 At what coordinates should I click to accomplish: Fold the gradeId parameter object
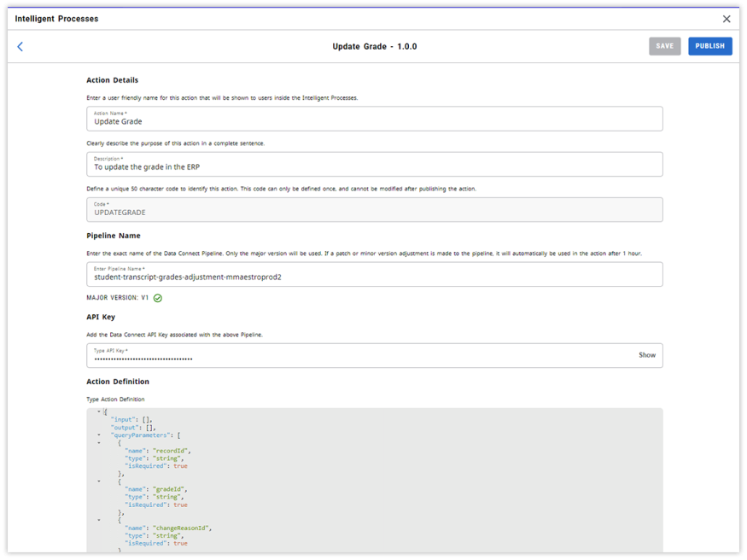point(99,481)
